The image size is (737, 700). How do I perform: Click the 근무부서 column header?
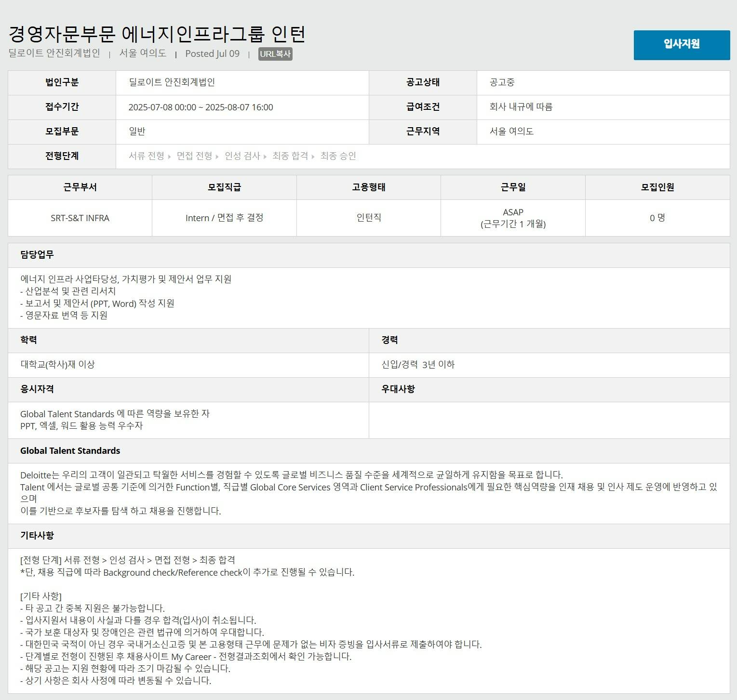click(x=80, y=187)
